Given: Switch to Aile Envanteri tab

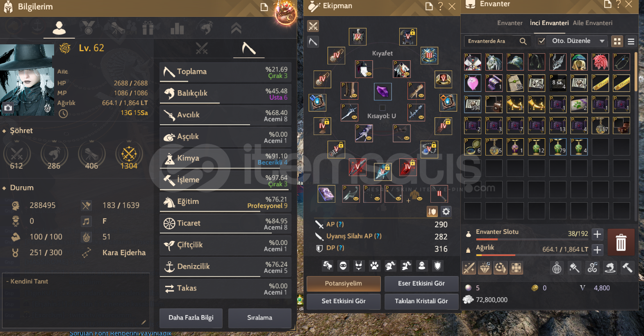Looking at the screenshot, I should (592, 23).
